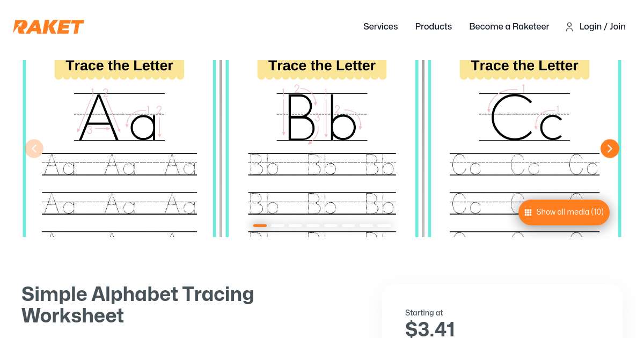Click the previous carousel arrow

point(34,149)
